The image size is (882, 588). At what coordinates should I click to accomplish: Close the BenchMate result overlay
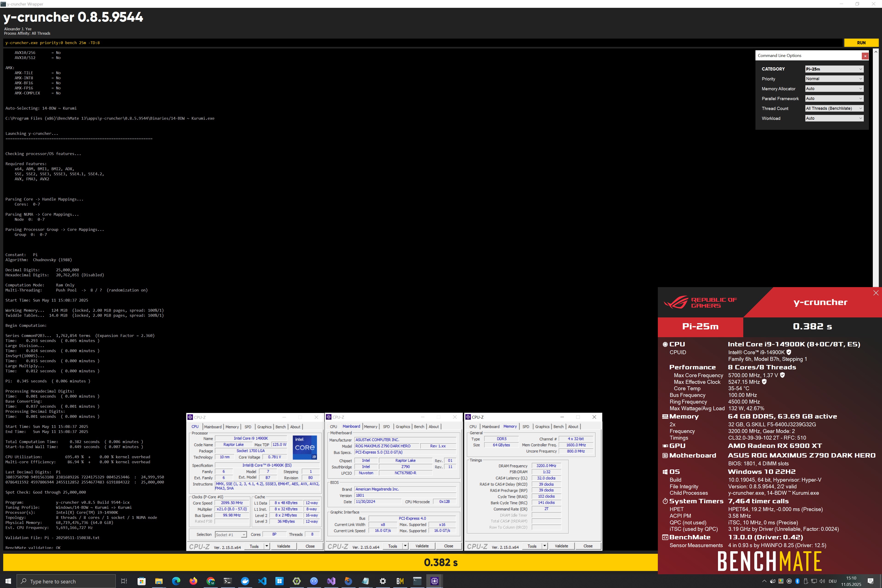click(x=876, y=293)
